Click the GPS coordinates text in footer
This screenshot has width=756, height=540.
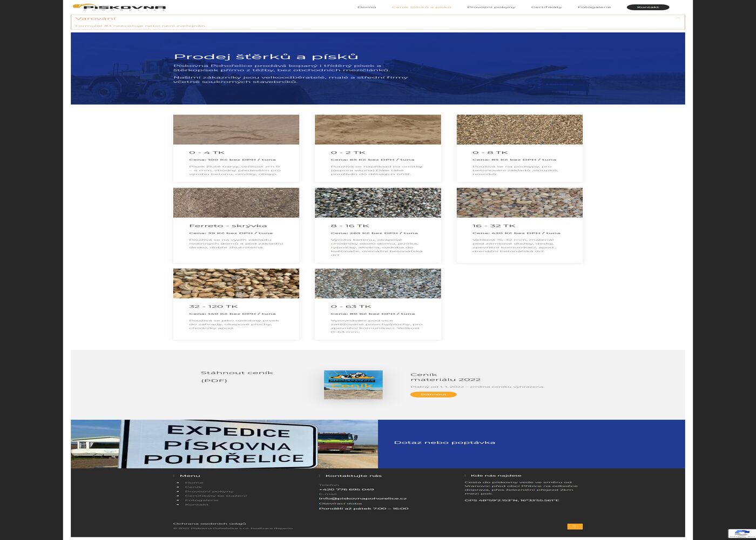tap(512, 500)
